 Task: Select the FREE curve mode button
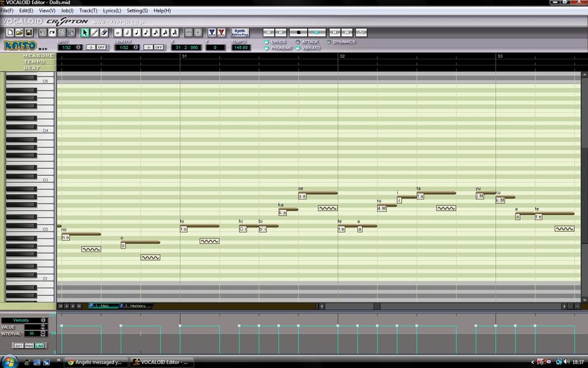coord(29,346)
